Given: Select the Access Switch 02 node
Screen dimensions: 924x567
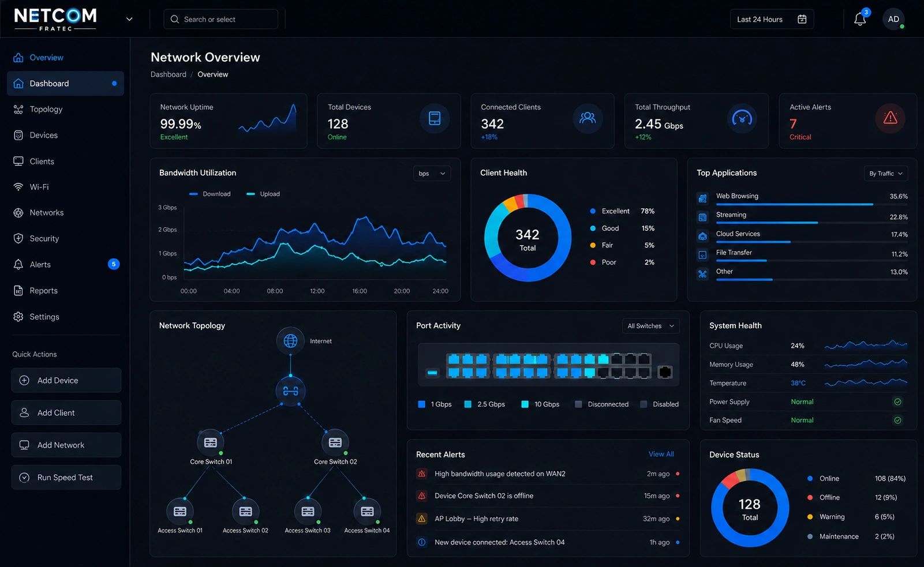Looking at the screenshot, I should pyautogui.click(x=246, y=511).
